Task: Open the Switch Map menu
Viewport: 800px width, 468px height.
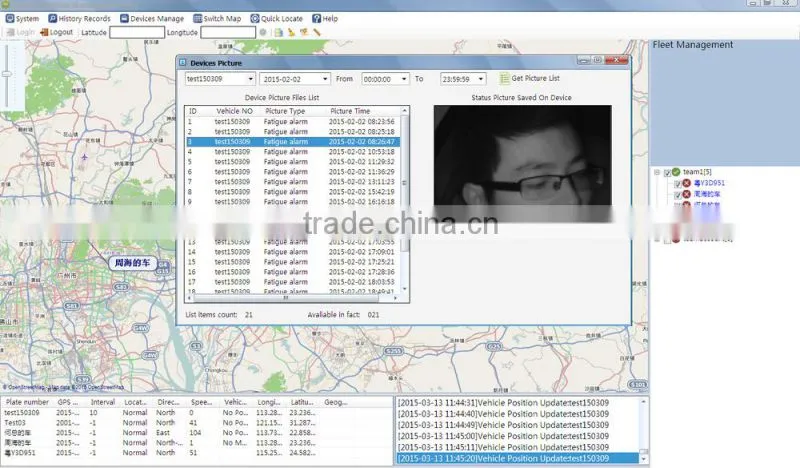Action: coord(217,18)
